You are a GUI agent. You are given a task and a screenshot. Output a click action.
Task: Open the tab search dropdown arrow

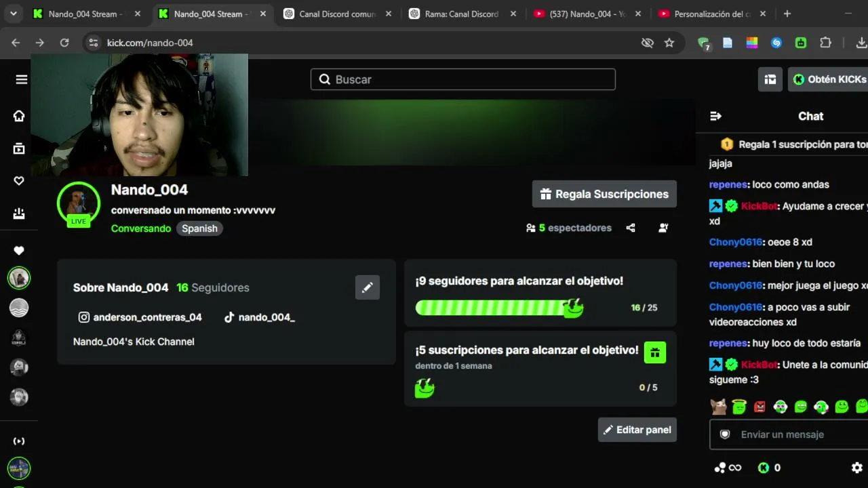click(14, 14)
